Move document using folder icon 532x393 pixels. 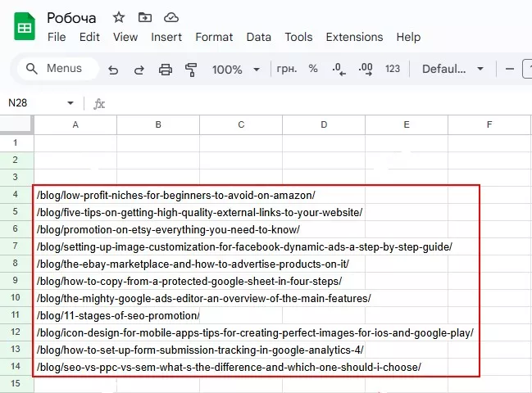point(145,17)
